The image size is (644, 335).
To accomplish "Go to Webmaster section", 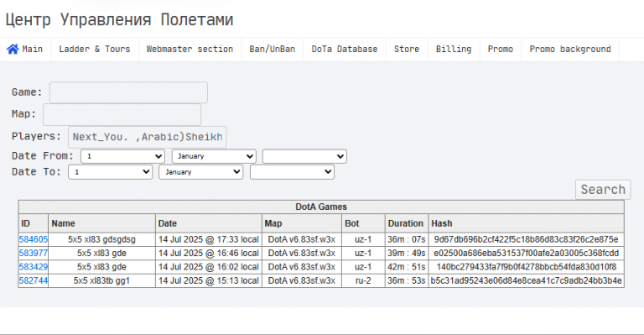I will pyautogui.click(x=190, y=50).
